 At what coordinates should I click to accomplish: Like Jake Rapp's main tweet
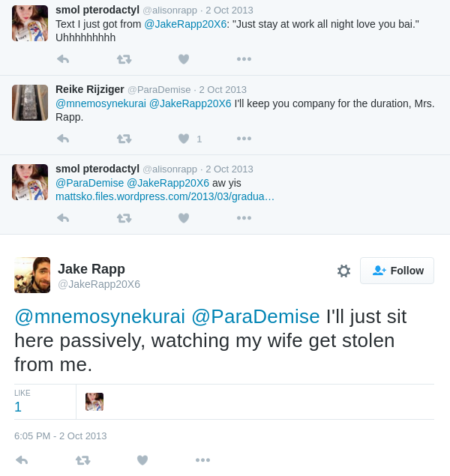tap(142, 460)
